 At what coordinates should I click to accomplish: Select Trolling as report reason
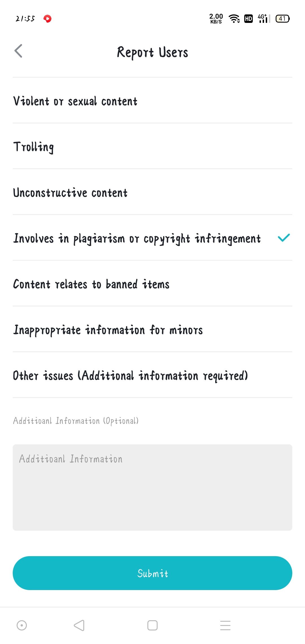152,146
